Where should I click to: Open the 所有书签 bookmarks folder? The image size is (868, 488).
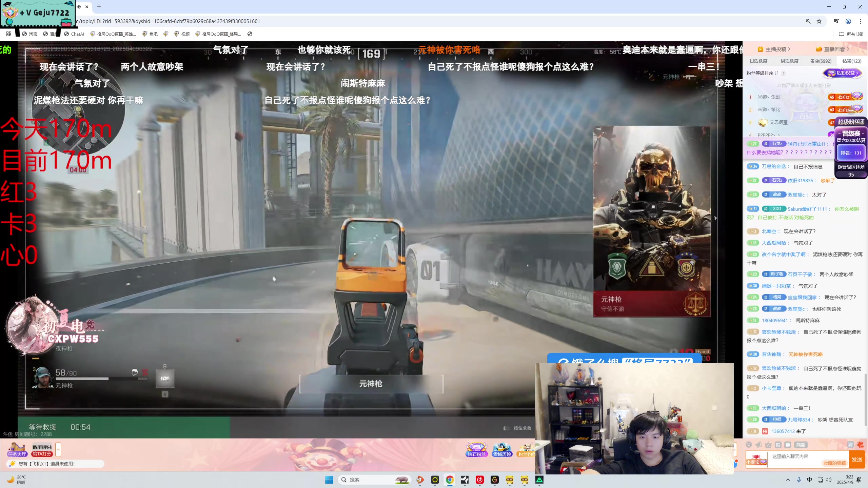pos(851,34)
